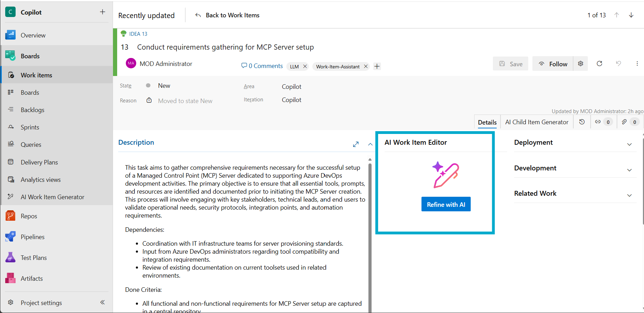This screenshot has width=644, height=313.
Task: Expand Description to full screen
Action: click(356, 144)
